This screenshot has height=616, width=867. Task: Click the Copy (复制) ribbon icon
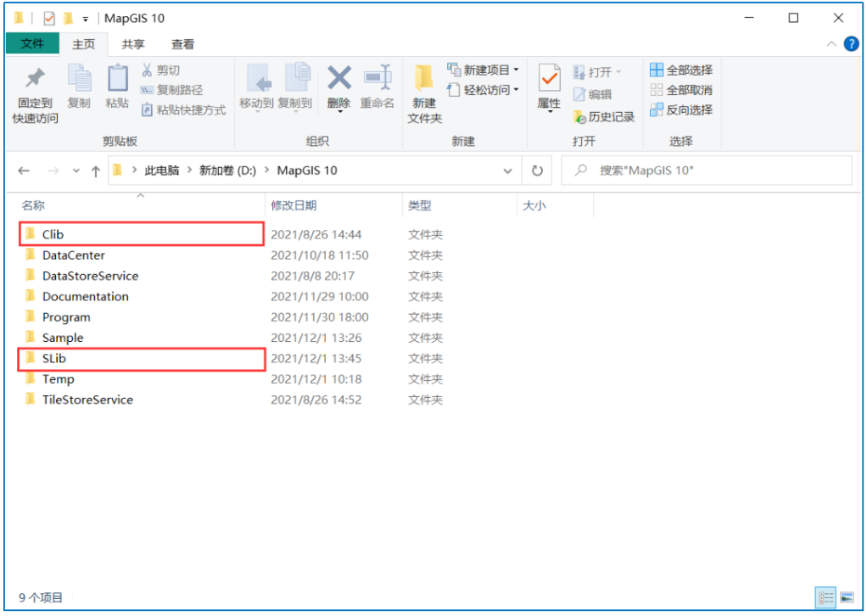tap(79, 79)
